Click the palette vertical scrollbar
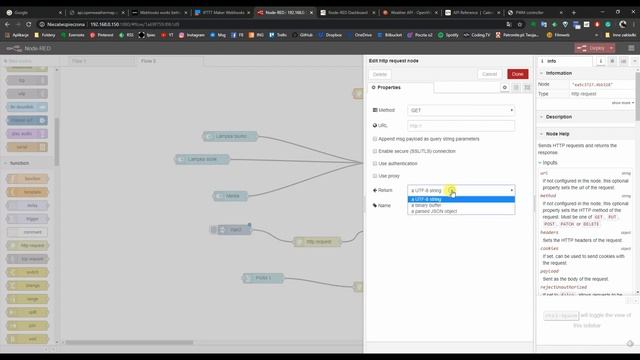This screenshot has height=360, width=640. pyautogui.click(x=57, y=141)
